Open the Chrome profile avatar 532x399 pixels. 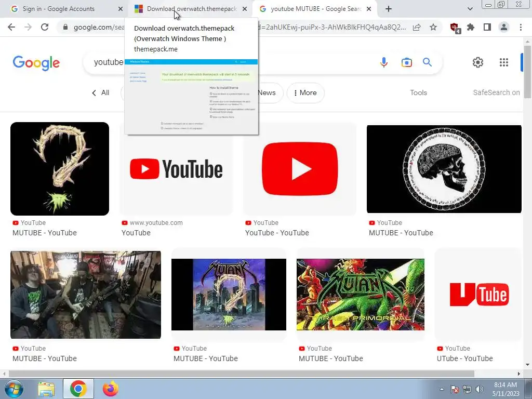[504, 27]
